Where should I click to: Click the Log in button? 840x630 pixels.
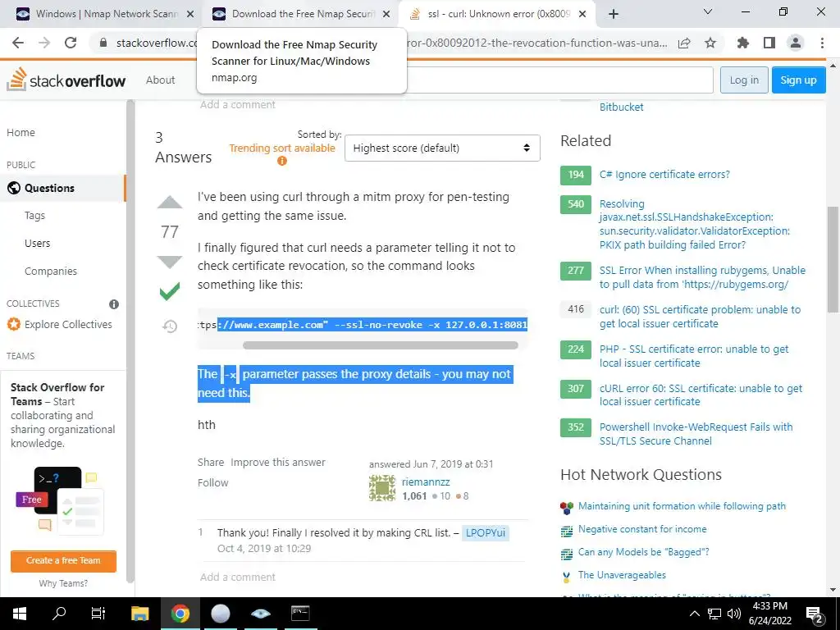click(x=744, y=80)
